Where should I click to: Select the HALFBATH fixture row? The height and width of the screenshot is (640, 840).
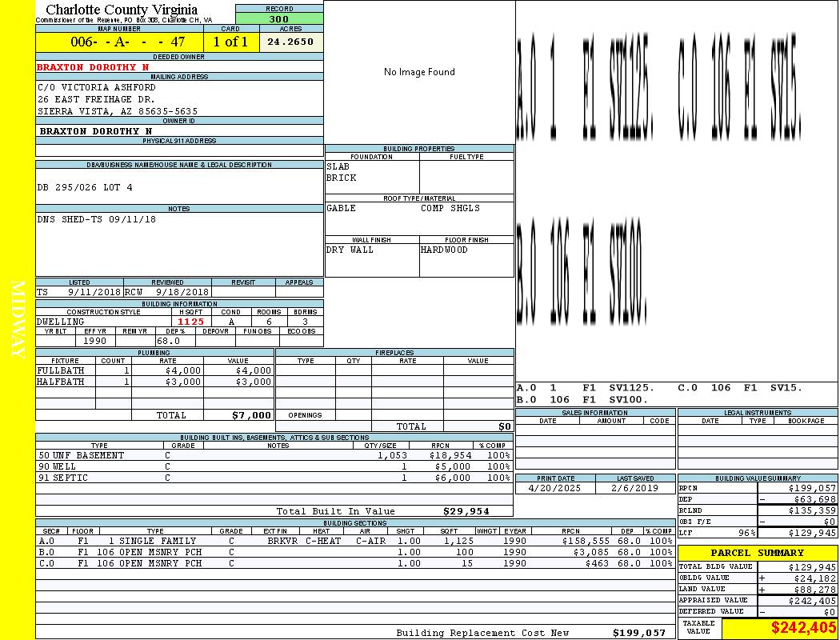pyautogui.click(x=155, y=382)
